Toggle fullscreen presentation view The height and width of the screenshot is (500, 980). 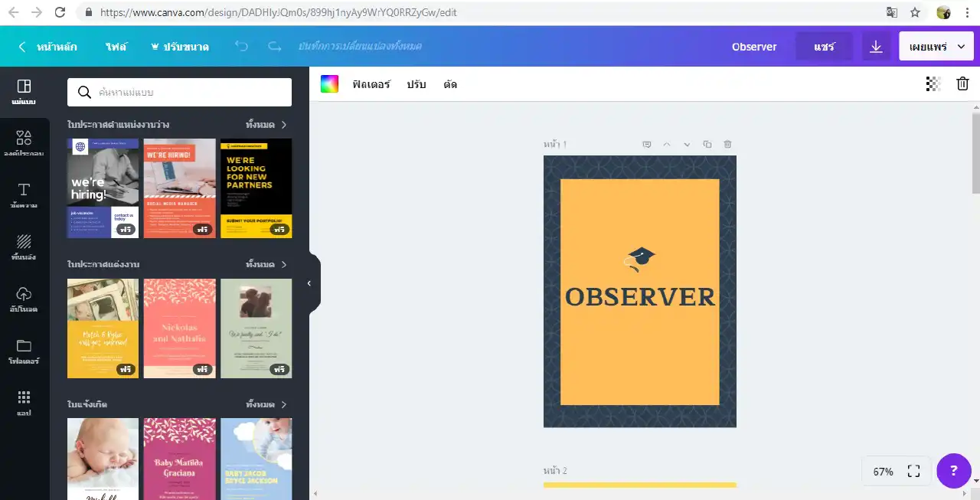pos(913,471)
